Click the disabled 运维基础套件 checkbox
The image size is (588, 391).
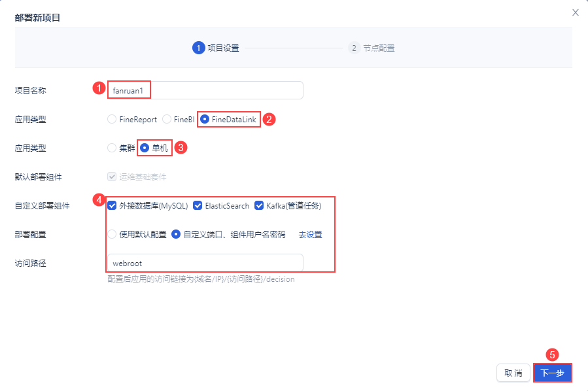point(112,177)
